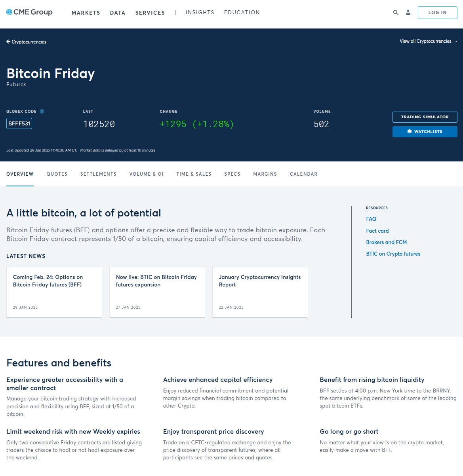
Task: Select the BFFF531 Globex code box
Action: point(19,124)
